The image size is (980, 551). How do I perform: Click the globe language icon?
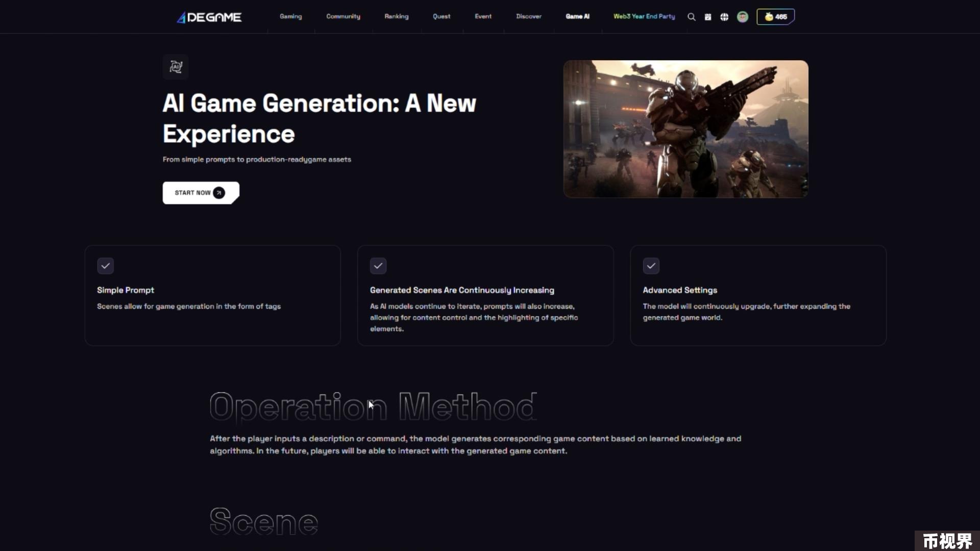(724, 17)
